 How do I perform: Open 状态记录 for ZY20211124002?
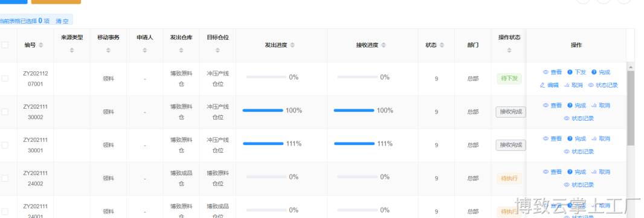tap(579, 185)
